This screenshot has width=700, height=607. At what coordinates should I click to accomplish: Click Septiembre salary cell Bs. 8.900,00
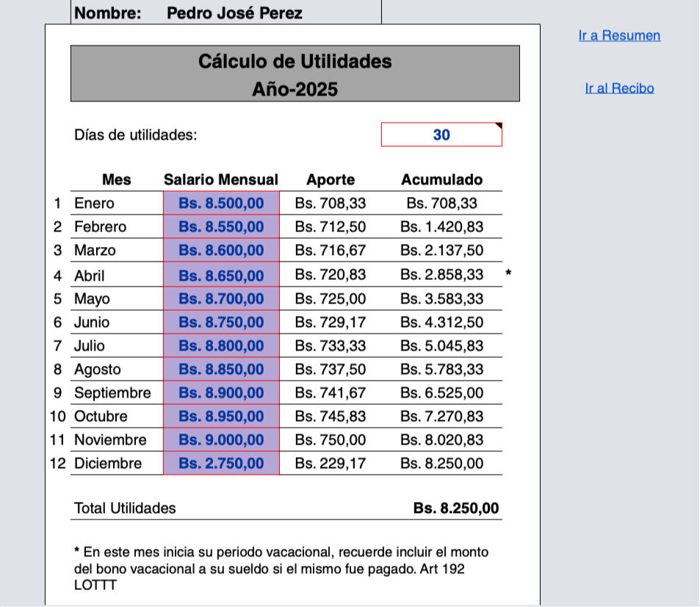click(x=221, y=393)
